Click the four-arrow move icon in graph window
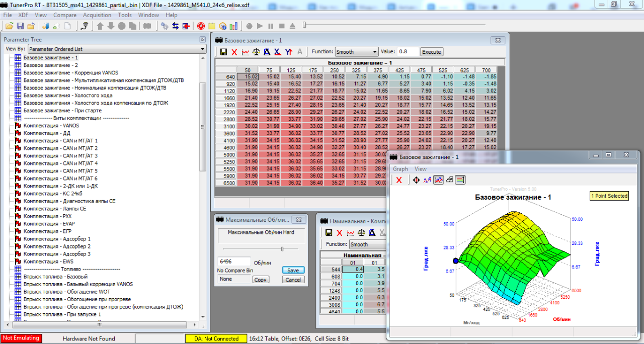Image resolution: width=644 pixels, height=344 pixels. [x=416, y=180]
